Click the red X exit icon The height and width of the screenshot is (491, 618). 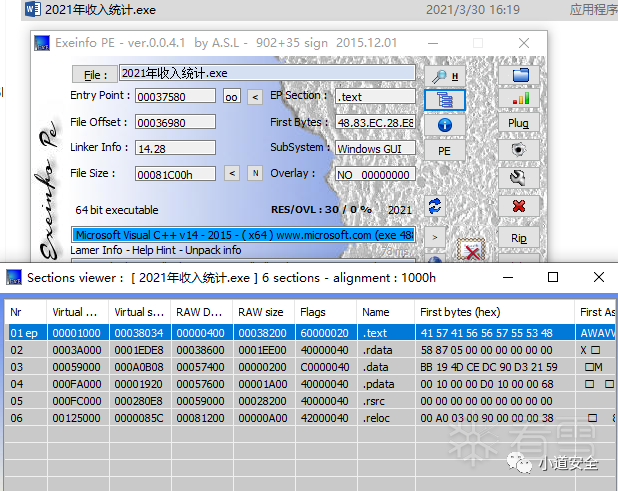tap(519, 206)
